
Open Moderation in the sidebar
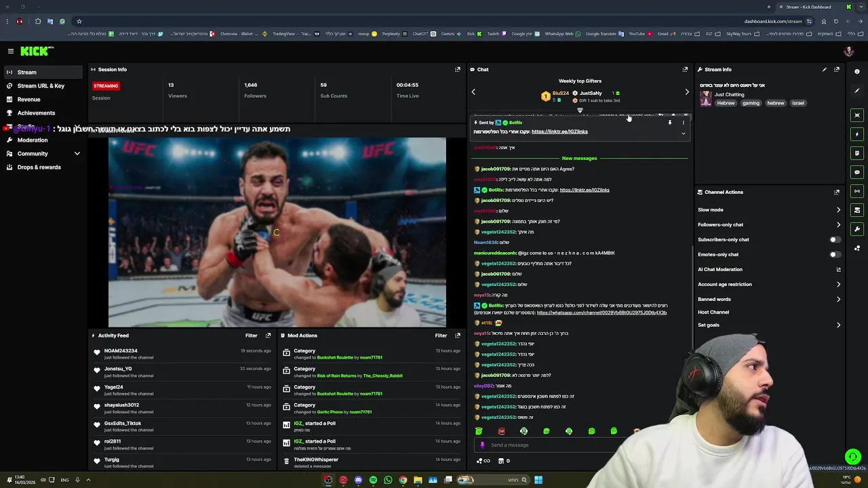coord(43,140)
